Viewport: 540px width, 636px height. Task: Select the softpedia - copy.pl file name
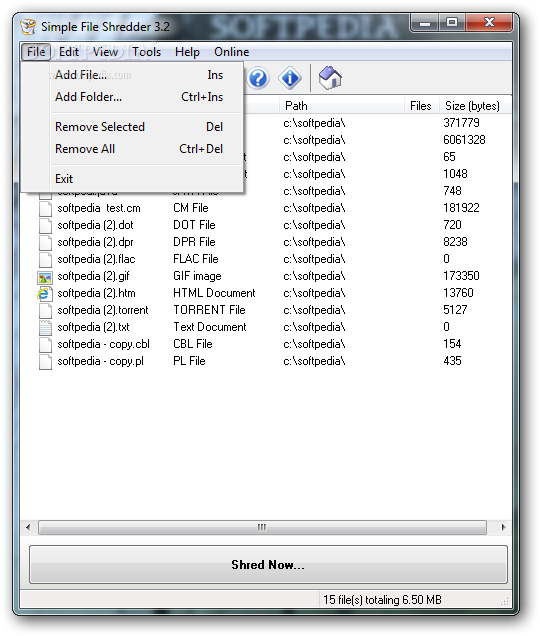point(101,362)
